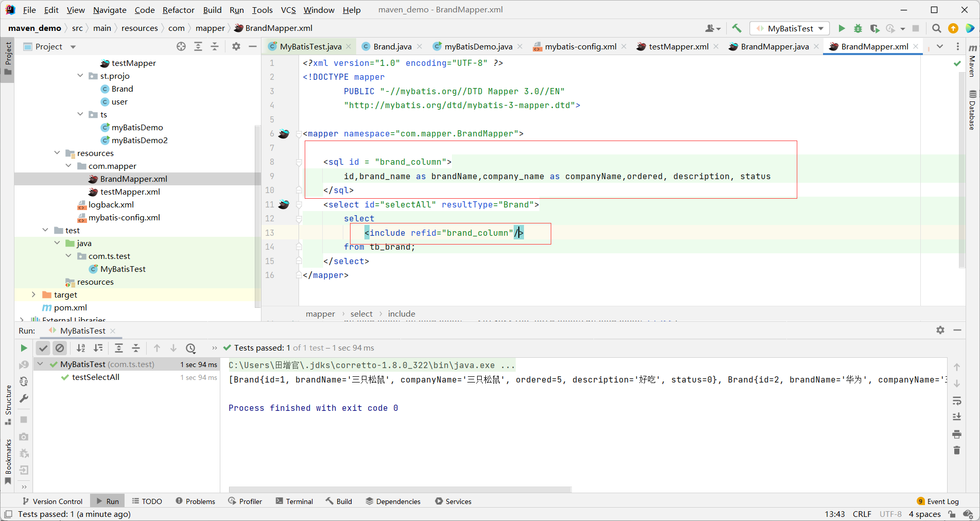The width and height of the screenshot is (980, 521).
Task: Collapse MyBatisTest result node
Action: [x=40, y=364]
